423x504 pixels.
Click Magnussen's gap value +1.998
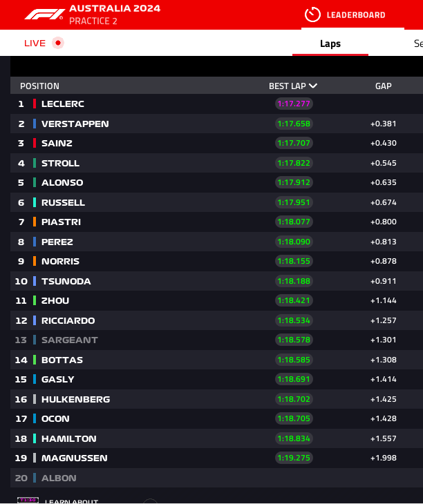point(383,458)
